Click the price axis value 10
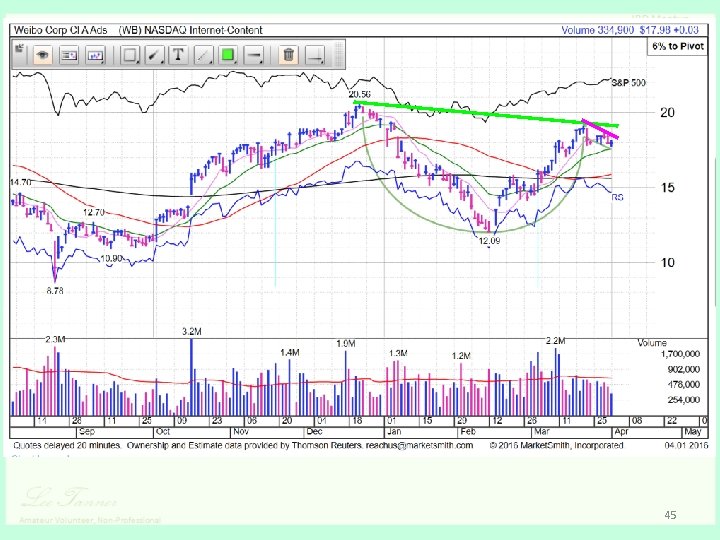Screen dimensions: 720x540 [x=668, y=263]
